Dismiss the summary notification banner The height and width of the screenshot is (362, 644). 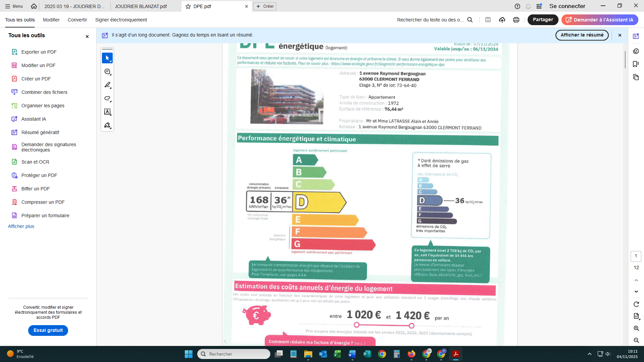point(620,35)
